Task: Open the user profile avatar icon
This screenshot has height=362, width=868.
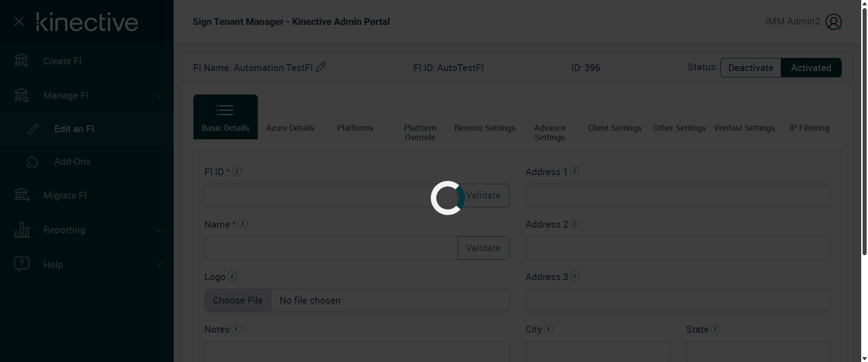Action: pyautogui.click(x=833, y=22)
